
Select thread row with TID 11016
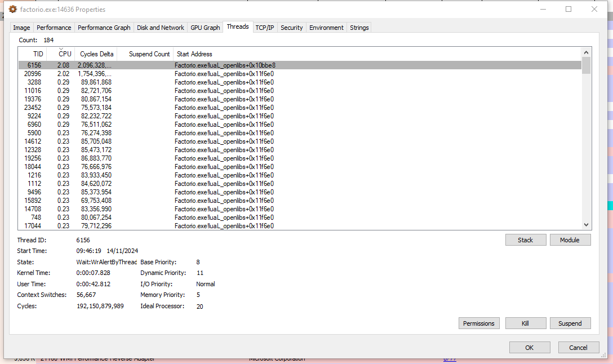(x=300, y=91)
